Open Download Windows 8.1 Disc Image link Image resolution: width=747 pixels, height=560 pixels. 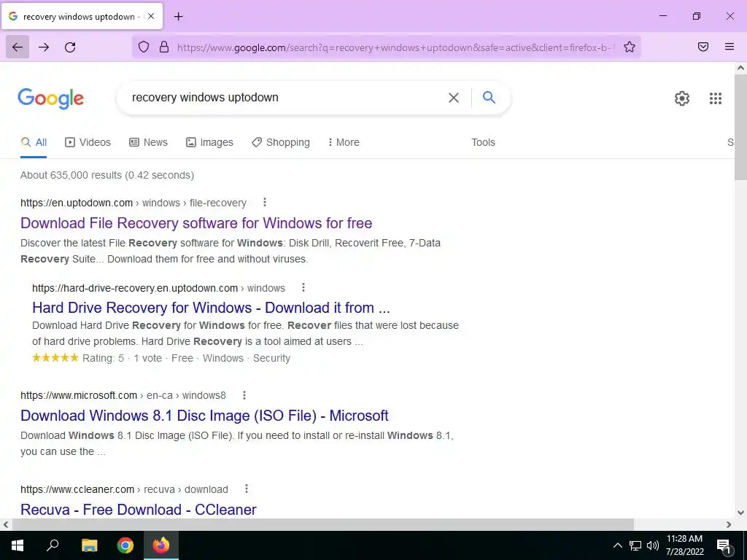204,416
